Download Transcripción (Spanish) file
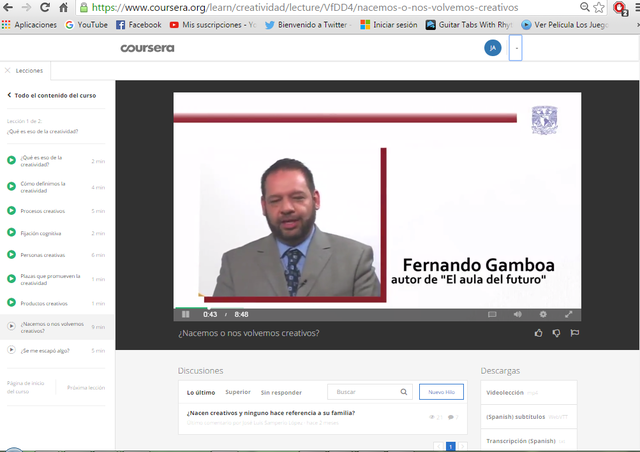 click(x=529, y=441)
